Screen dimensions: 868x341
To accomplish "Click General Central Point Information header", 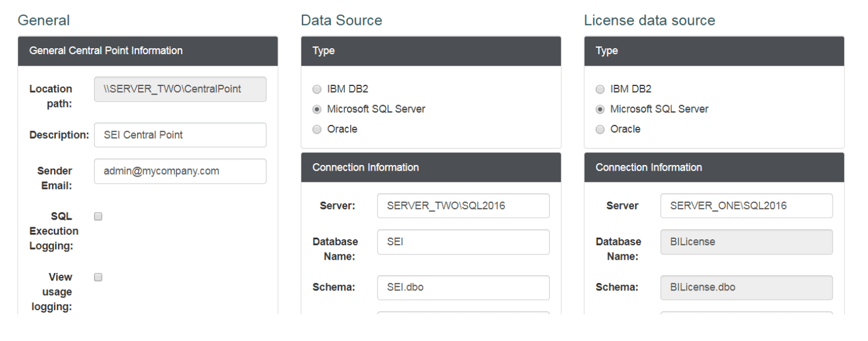I will pos(147,51).
